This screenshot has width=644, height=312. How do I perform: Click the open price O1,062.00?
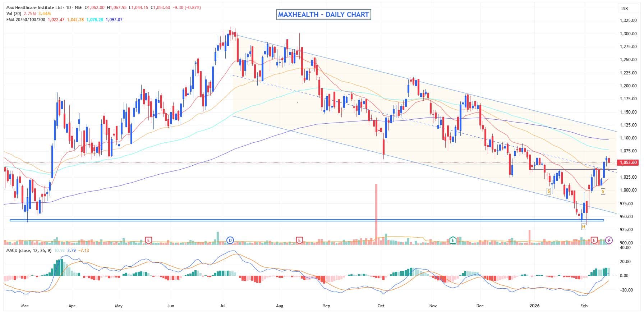[x=95, y=8]
